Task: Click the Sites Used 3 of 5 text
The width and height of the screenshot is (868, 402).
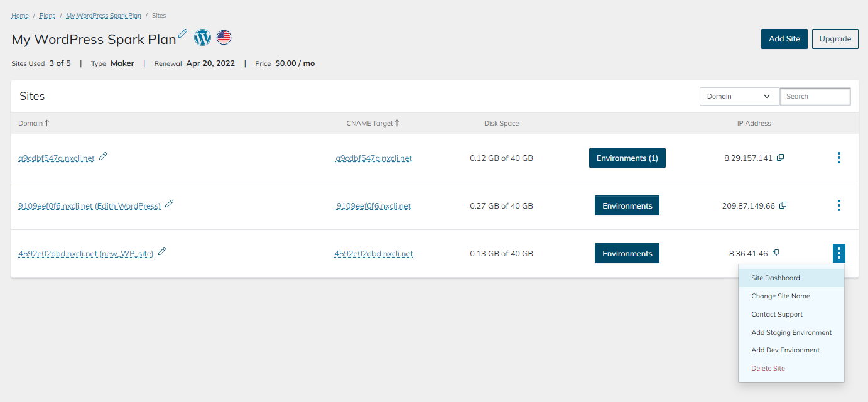Action: [x=41, y=63]
